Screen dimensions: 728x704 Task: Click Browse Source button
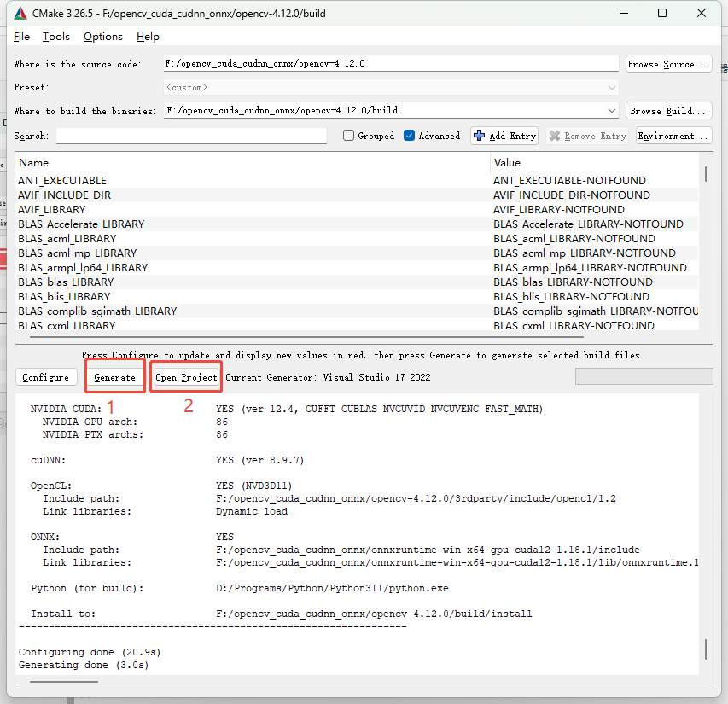click(668, 64)
